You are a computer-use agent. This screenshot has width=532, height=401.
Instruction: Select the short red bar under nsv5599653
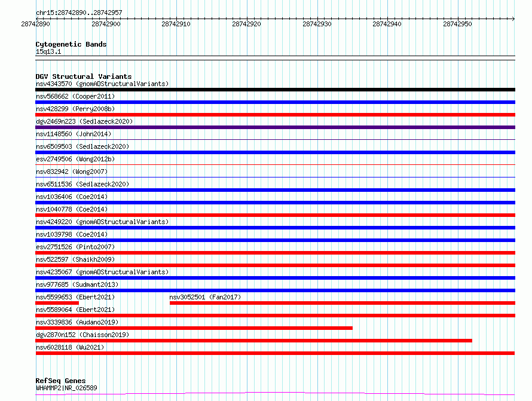click(x=57, y=304)
